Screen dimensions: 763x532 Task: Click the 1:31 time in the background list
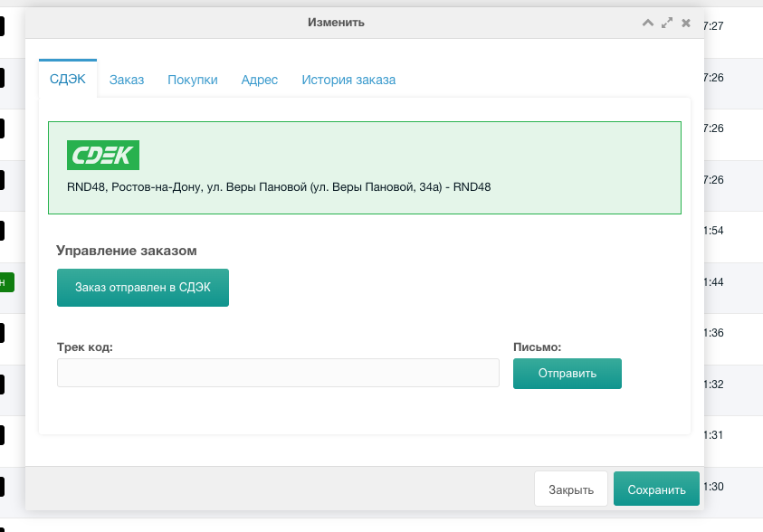[713, 435]
